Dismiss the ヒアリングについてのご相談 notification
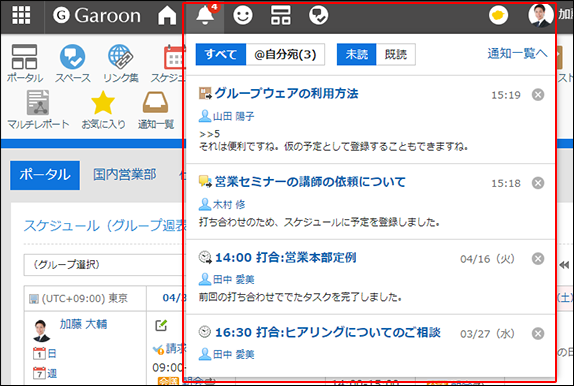The height and width of the screenshot is (386, 574). coord(538,334)
